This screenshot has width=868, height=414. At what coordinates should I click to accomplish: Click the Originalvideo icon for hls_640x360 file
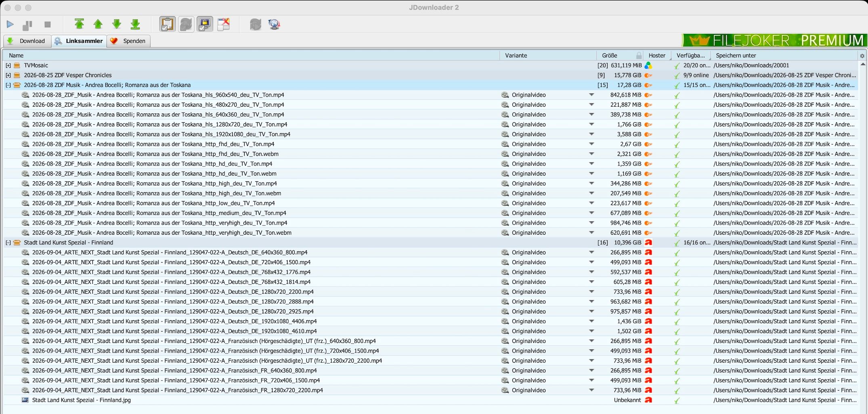pyautogui.click(x=505, y=115)
